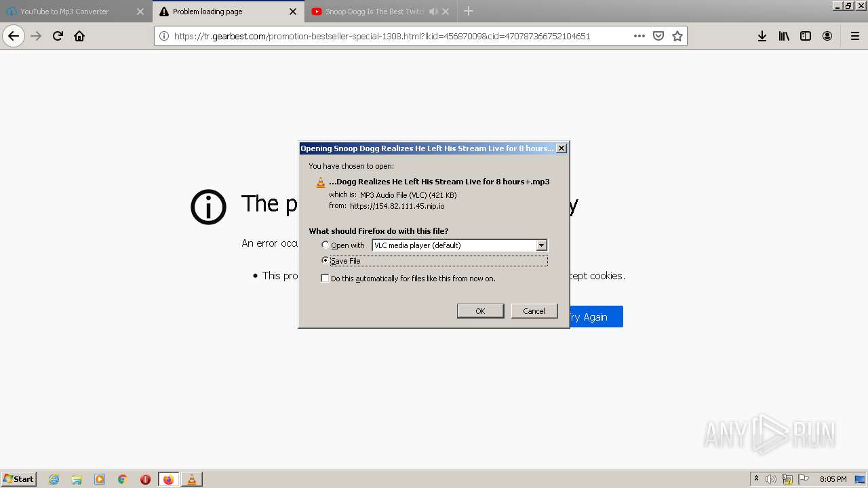868x488 pixels.
Task: Switch to Problem loading page tab
Action: pyautogui.click(x=229, y=12)
